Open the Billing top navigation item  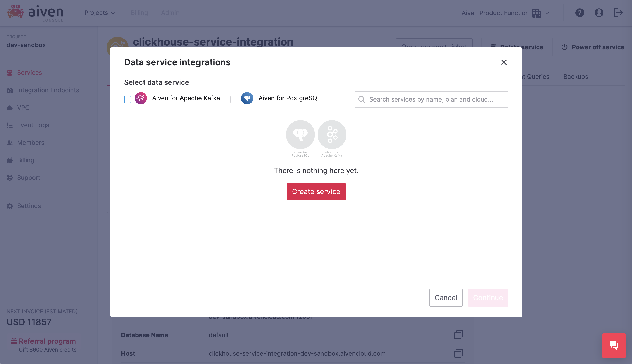139,13
